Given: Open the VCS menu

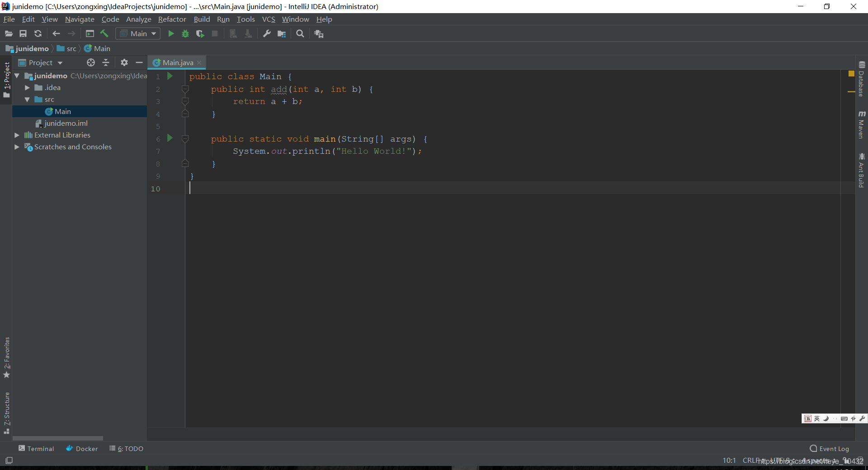Looking at the screenshot, I should pos(269,19).
